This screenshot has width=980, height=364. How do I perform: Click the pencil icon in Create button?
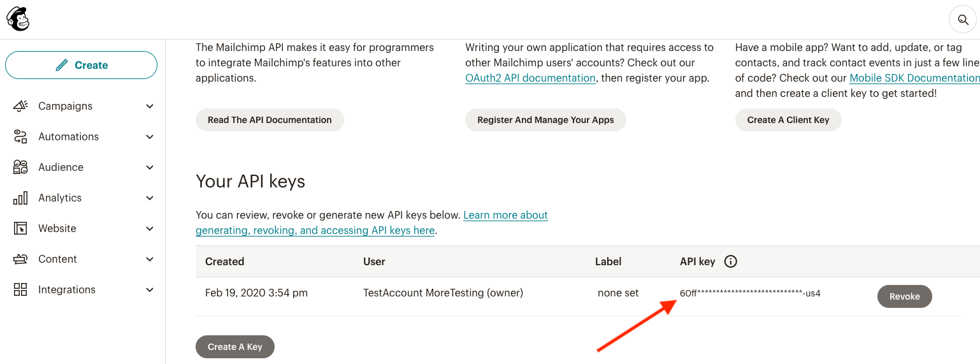point(61,65)
